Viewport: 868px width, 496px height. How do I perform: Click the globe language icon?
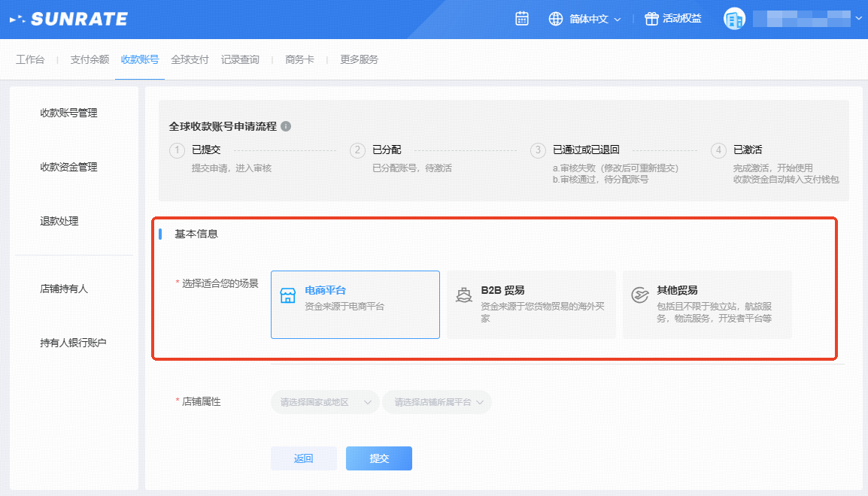tap(556, 19)
